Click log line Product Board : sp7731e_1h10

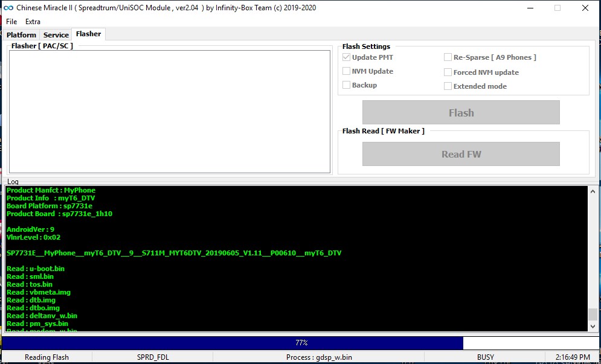click(x=59, y=214)
